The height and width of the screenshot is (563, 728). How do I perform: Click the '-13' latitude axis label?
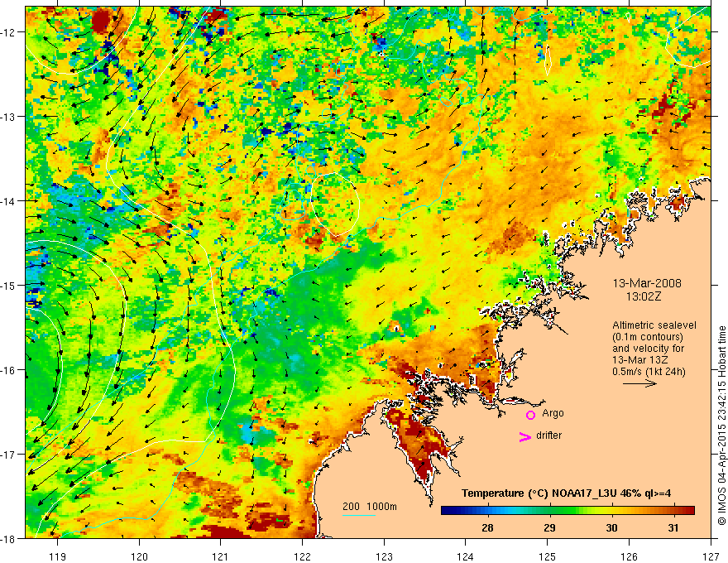coord(9,117)
